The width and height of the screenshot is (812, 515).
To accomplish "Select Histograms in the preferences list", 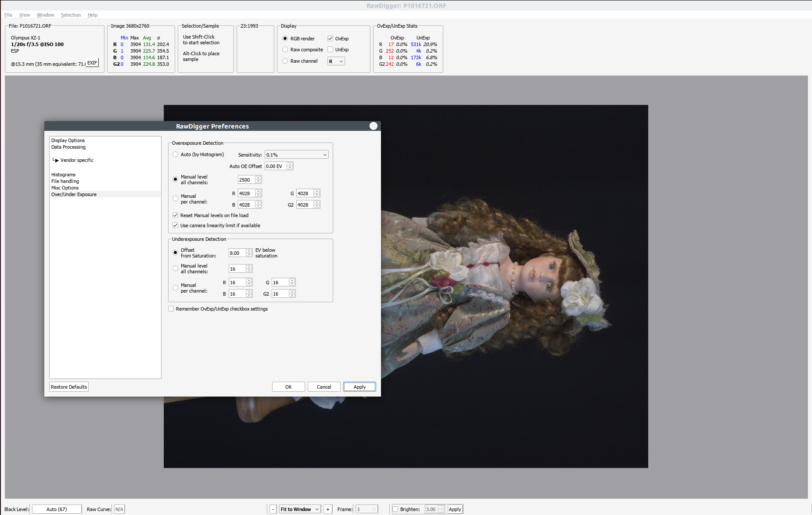I will click(x=63, y=175).
